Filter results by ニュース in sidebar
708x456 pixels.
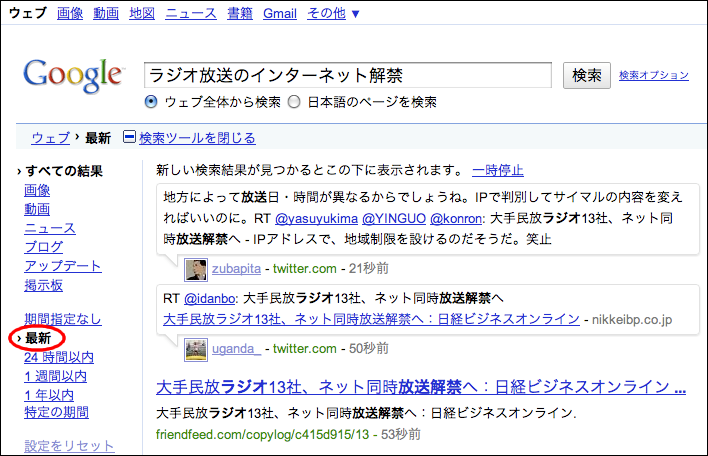point(50,228)
